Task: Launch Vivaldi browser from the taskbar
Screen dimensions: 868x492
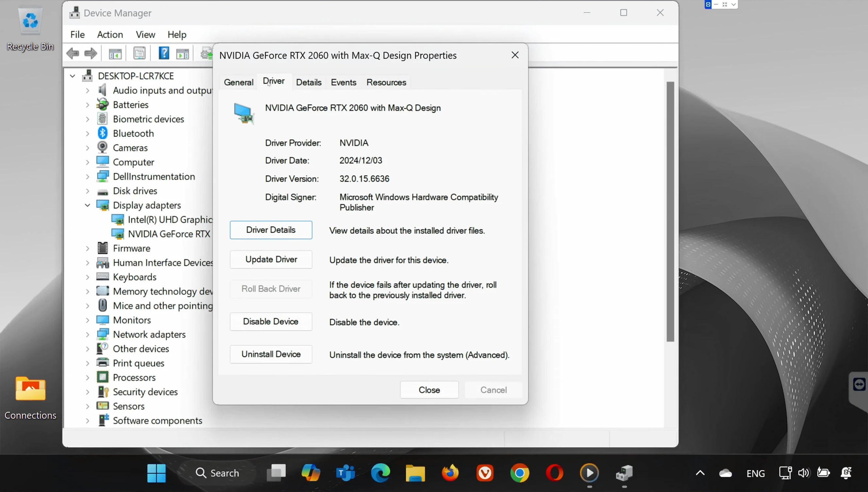Action: 485,473
